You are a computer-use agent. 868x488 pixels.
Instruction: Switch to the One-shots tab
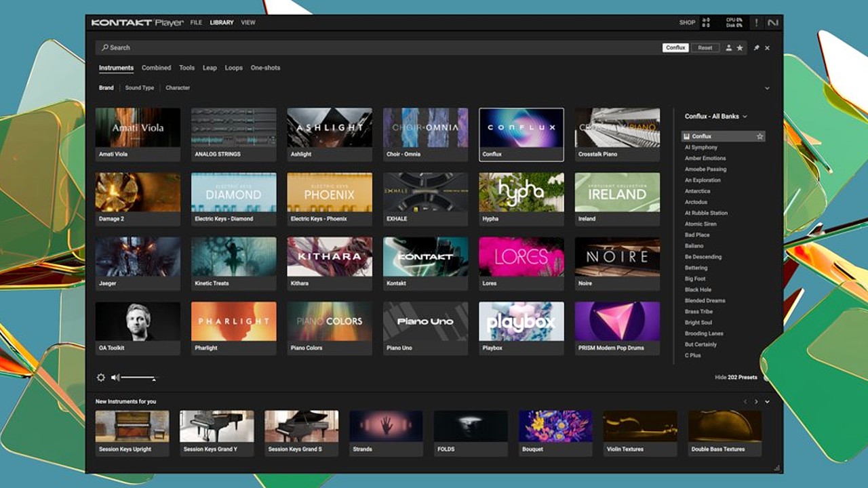tap(265, 68)
